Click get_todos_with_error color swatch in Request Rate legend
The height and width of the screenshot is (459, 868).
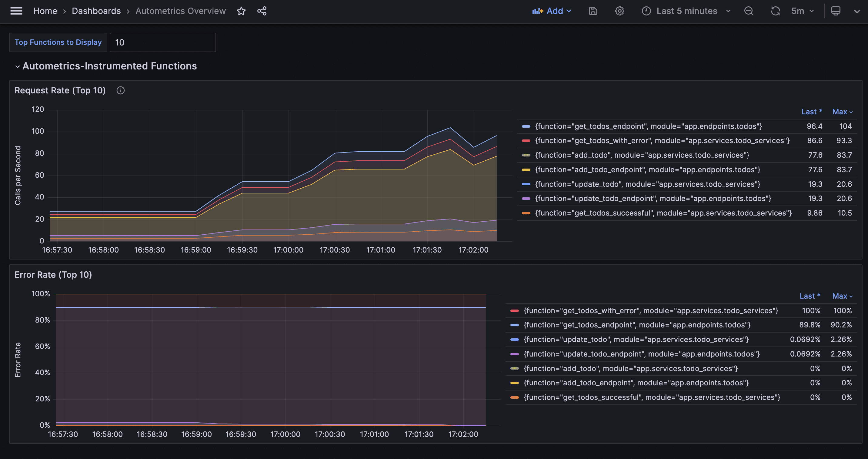[526, 141]
